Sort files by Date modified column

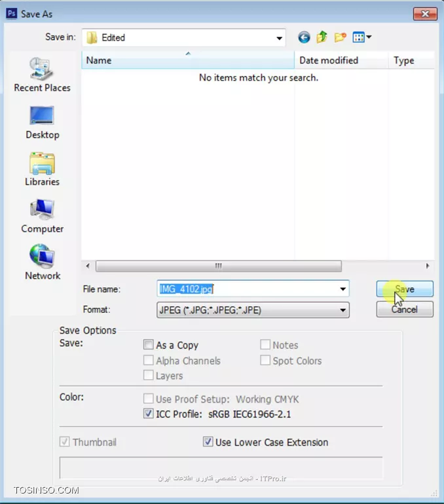(341, 60)
